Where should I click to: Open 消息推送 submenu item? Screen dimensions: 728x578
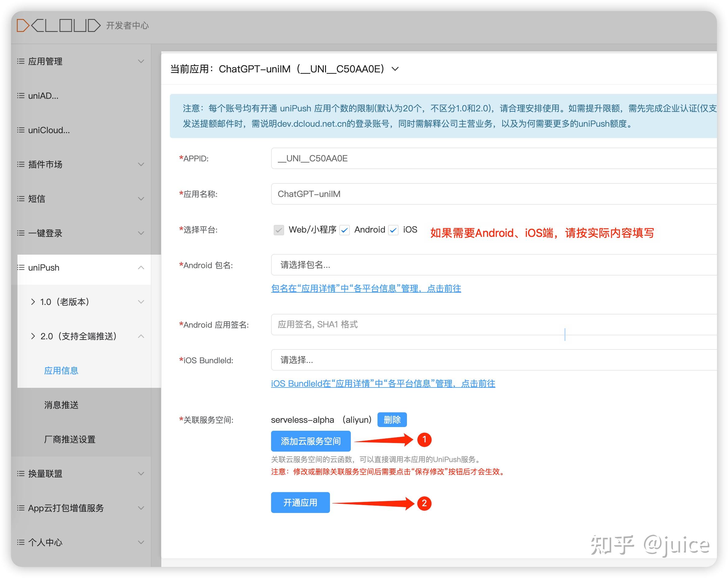pyautogui.click(x=61, y=405)
